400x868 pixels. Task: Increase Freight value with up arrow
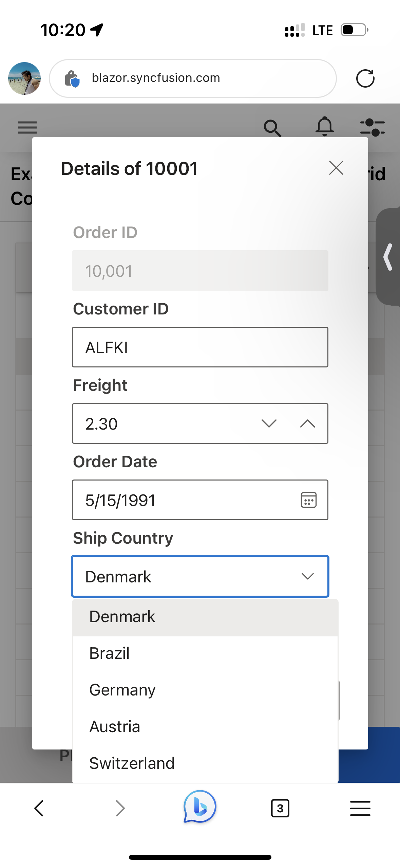(x=308, y=423)
